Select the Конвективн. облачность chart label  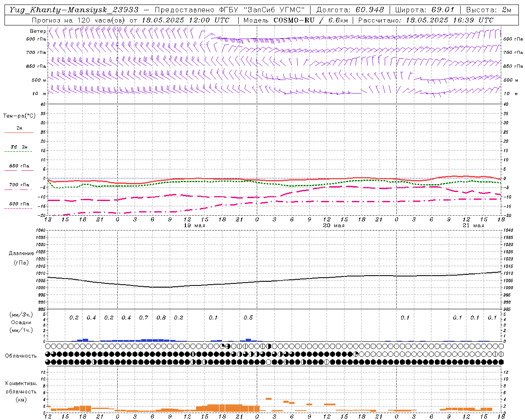[21, 388]
